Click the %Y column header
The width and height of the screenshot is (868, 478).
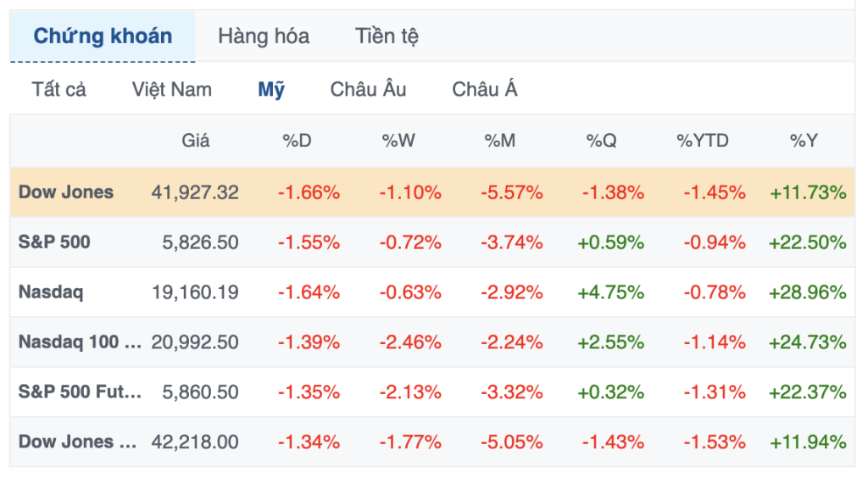[804, 141]
